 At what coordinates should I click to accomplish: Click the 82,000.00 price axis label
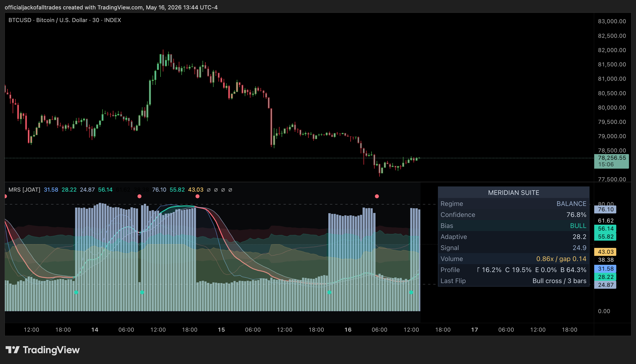[612, 50]
